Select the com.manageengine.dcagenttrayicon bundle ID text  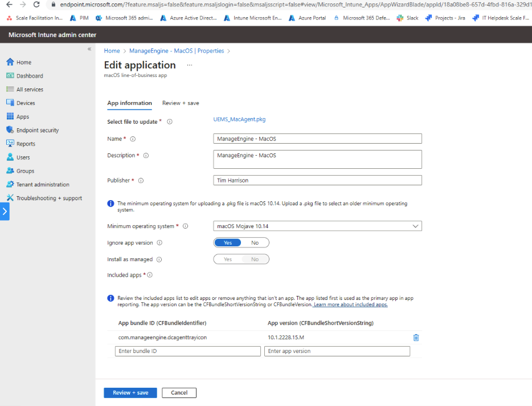pos(162,338)
